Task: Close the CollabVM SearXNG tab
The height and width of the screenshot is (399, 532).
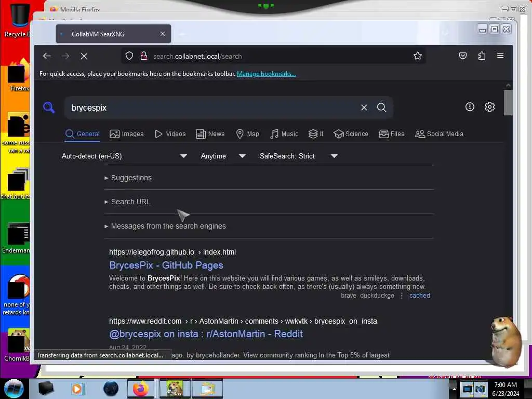Action: tap(163, 34)
